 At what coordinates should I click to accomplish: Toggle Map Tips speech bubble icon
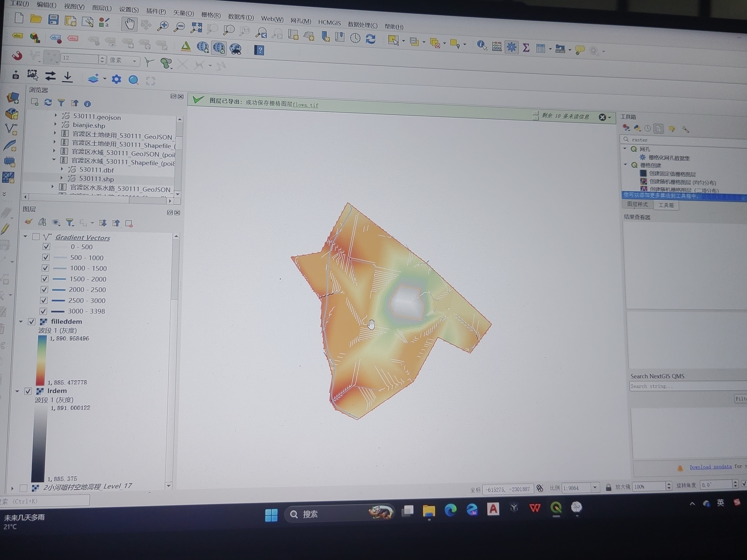click(580, 51)
